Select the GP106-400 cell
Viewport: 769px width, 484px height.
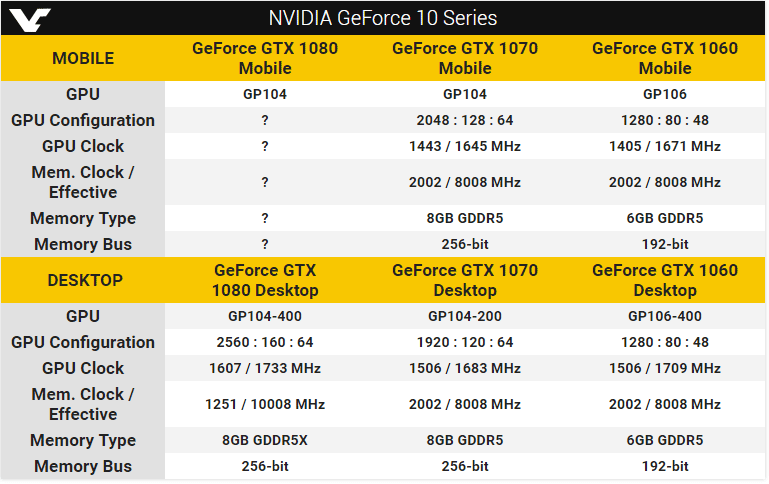[x=665, y=316]
